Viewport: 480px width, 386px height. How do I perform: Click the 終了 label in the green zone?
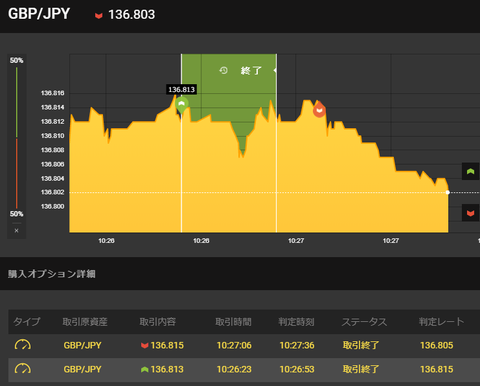click(251, 70)
